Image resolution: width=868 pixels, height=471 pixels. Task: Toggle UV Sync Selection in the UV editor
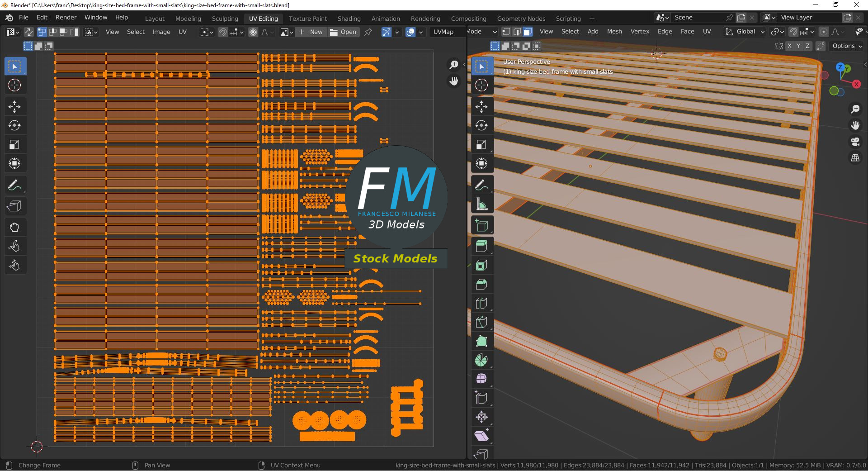click(28, 32)
